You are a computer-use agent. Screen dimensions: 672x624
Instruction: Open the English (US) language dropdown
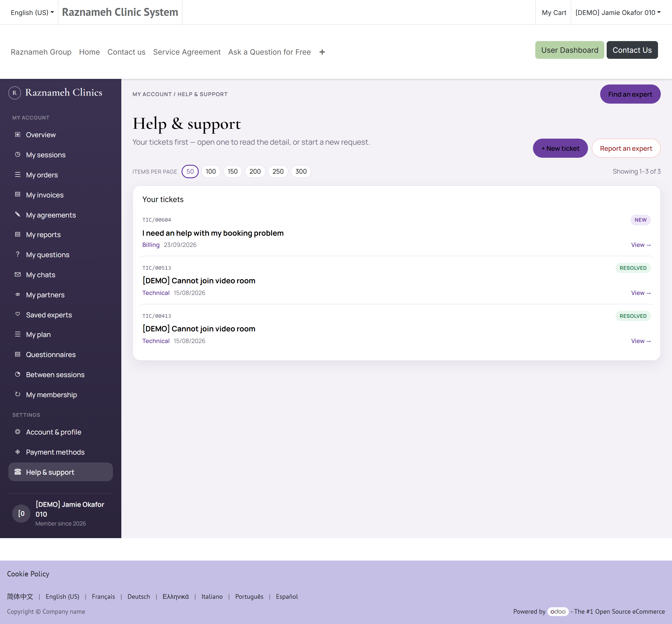32,13
